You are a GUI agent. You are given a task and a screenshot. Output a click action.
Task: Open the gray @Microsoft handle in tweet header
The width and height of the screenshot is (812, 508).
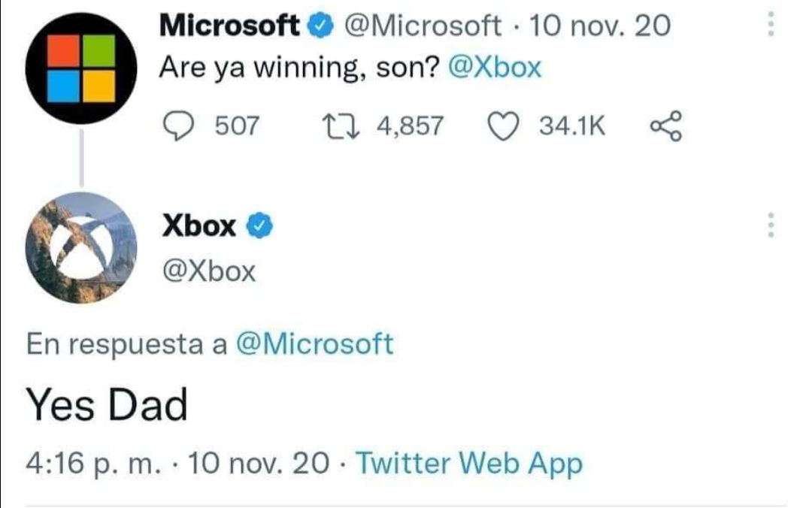pos(422,27)
